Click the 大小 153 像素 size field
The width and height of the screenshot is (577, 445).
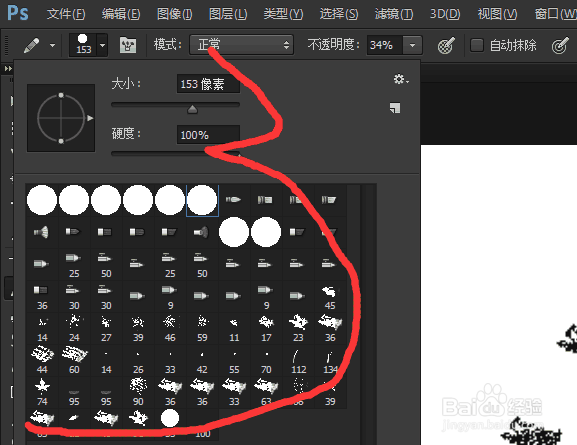coord(208,84)
